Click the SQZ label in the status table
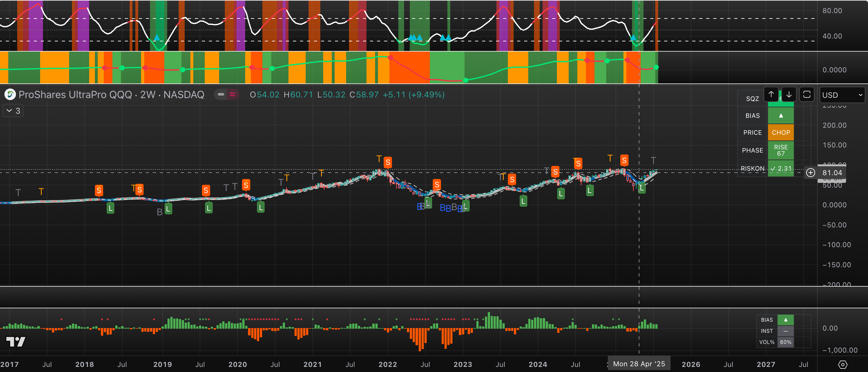868x372 pixels. coord(752,99)
